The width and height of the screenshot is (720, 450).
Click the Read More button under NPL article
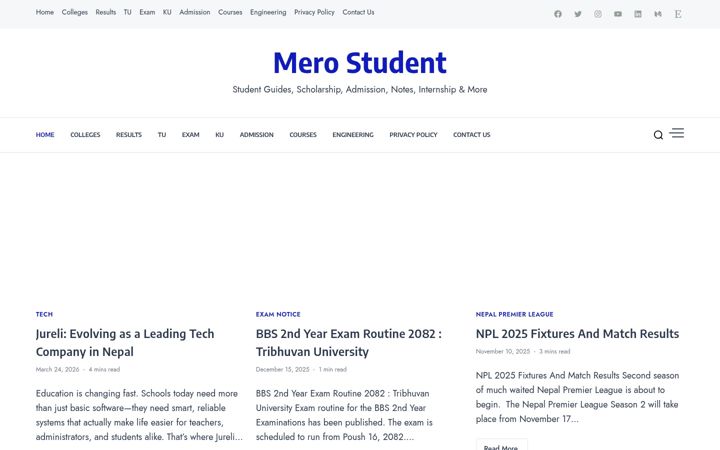(x=501, y=445)
